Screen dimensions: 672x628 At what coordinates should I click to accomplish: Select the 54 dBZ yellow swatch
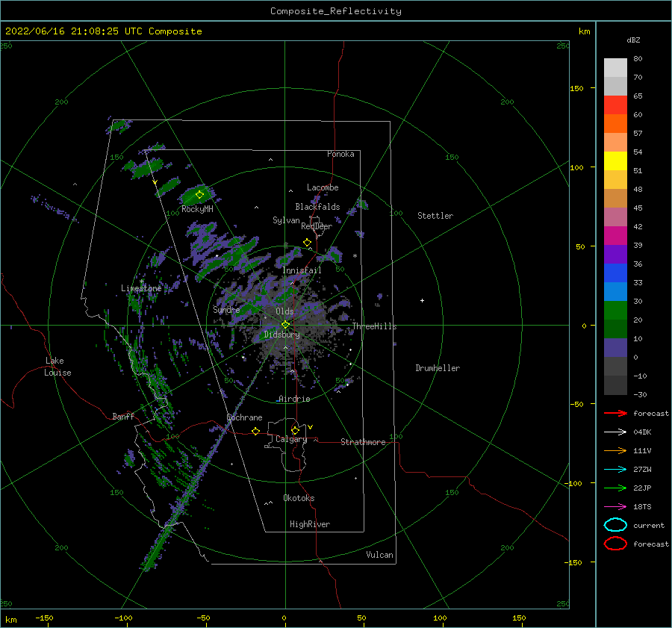pos(615,161)
